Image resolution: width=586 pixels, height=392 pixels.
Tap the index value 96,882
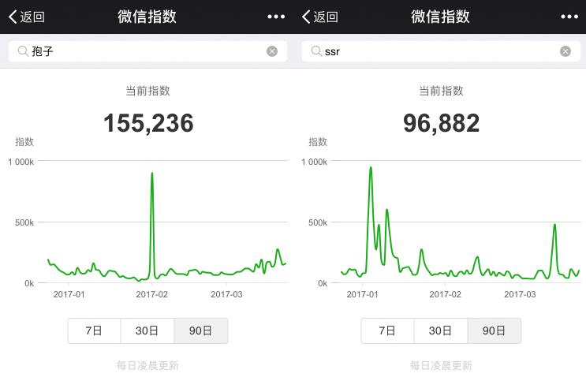(x=442, y=123)
